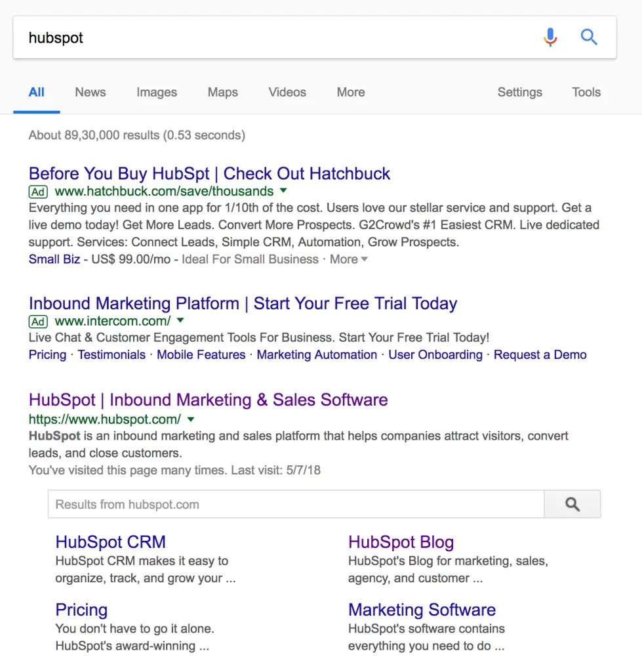Open the Settings menu
Screen dimensions: 642x672
[x=519, y=93]
